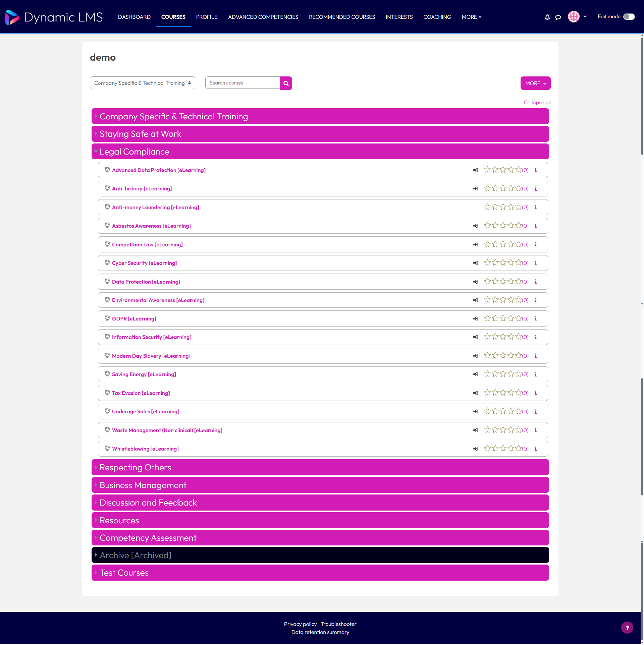The image size is (644, 645).
Task: Collapse the Legal Compliance section
Action: click(320, 152)
